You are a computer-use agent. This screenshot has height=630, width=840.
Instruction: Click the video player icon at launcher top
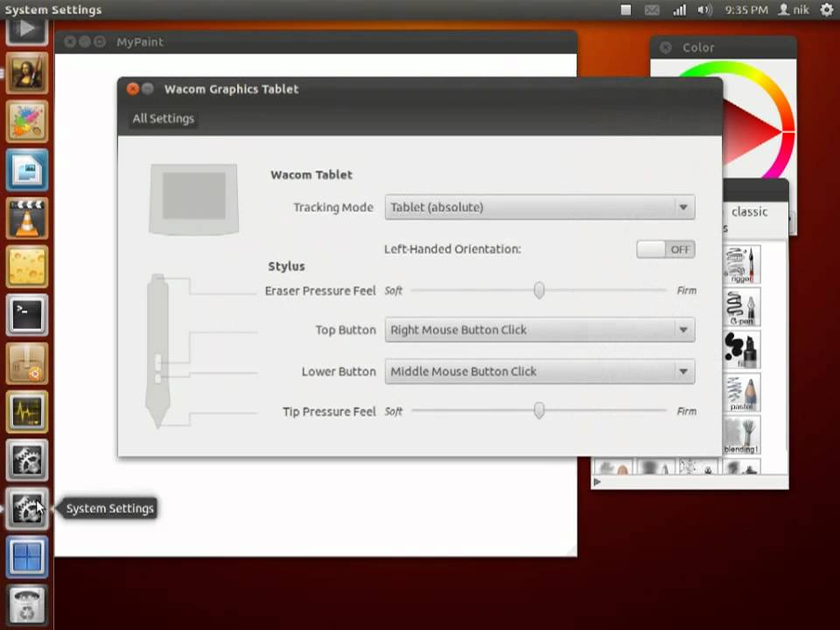coord(27,31)
